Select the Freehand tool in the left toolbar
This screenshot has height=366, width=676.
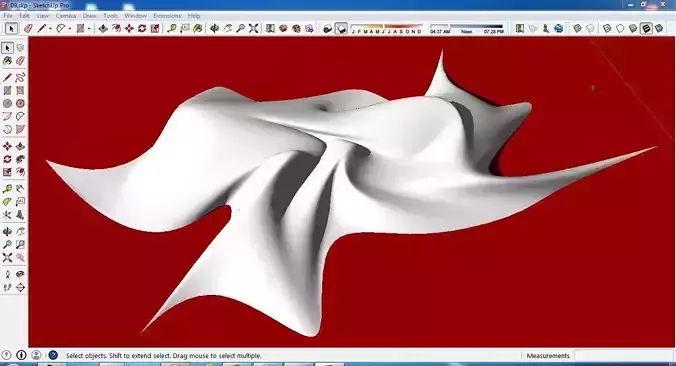coord(20,78)
